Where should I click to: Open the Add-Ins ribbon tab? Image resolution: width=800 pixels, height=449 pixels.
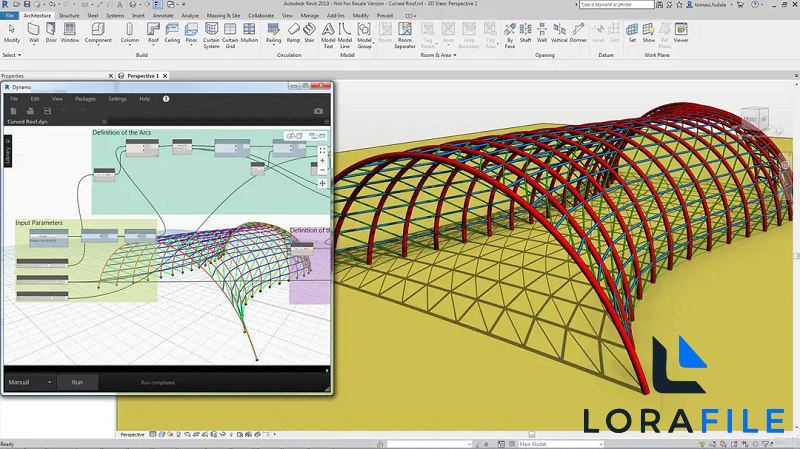tap(335, 16)
